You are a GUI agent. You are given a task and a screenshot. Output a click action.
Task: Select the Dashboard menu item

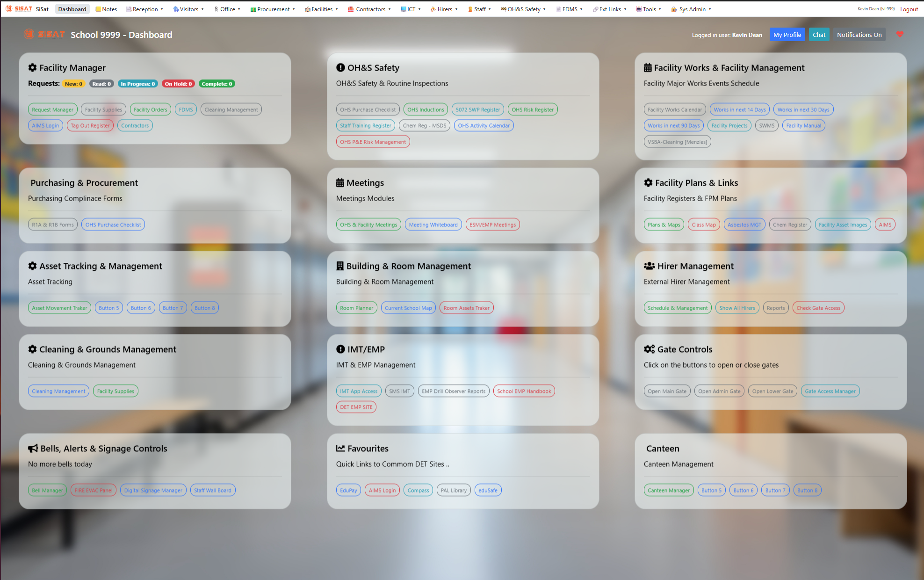click(x=72, y=9)
